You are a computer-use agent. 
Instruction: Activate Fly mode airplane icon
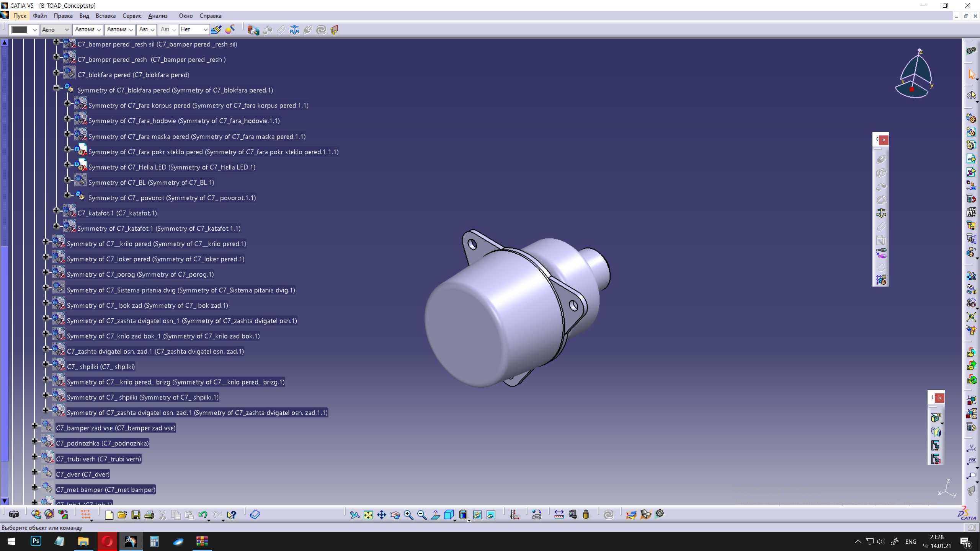(x=355, y=515)
